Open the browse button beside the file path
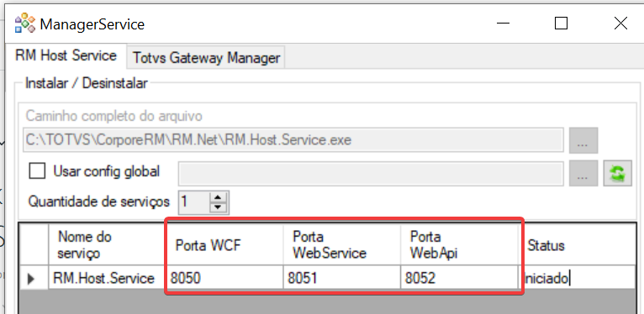The width and height of the screenshot is (644, 314). pyautogui.click(x=583, y=140)
